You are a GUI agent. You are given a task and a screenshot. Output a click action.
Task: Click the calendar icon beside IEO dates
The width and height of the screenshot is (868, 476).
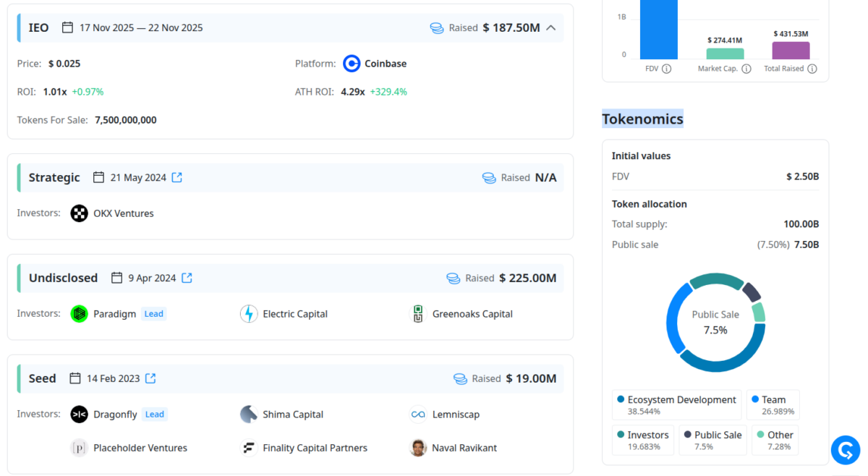(x=68, y=27)
